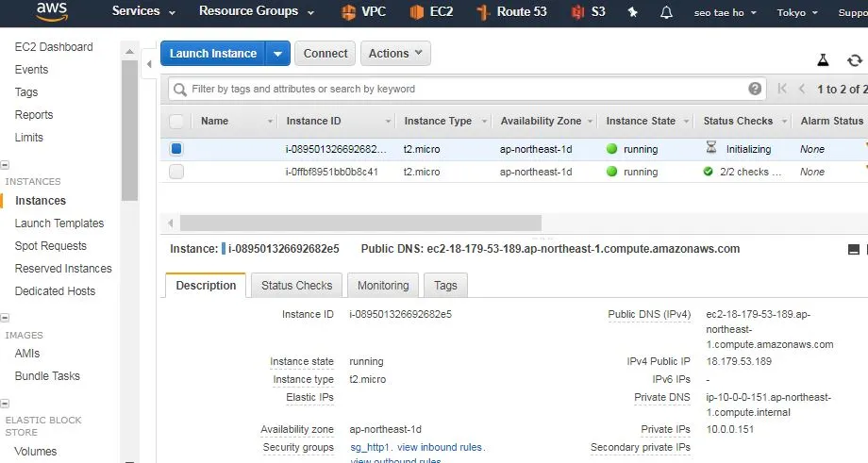Open the VPC shortcut icon
The image size is (868, 463).
349,11
